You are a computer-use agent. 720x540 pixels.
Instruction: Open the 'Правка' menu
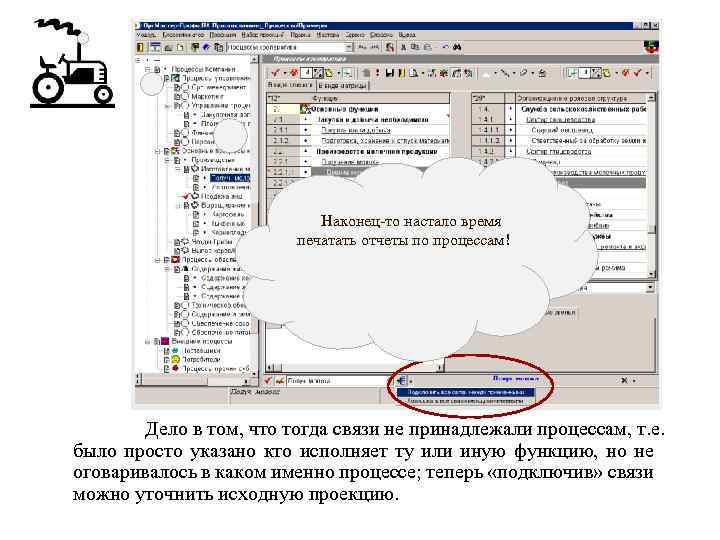pyautogui.click(x=300, y=35)
